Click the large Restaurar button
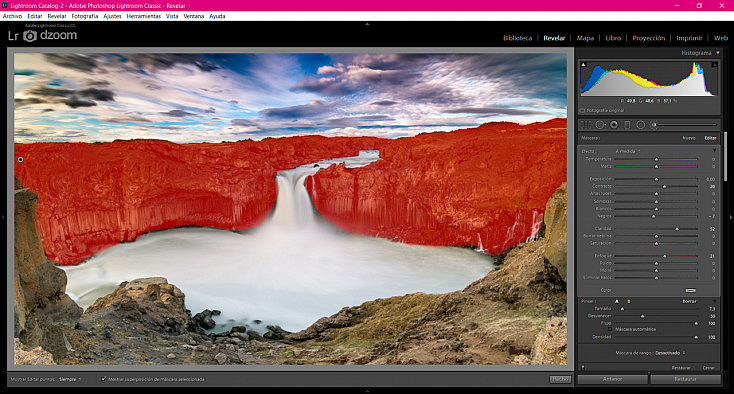Viewport: 734px width, 394px height. 686,379
